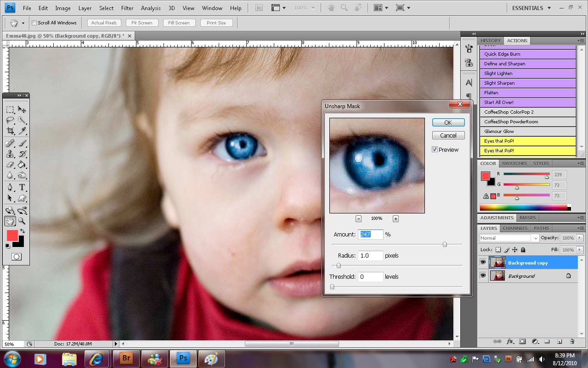Toggle lock all for layer
The height and width of the screenshot is (368, 588).
coord(523,250)
